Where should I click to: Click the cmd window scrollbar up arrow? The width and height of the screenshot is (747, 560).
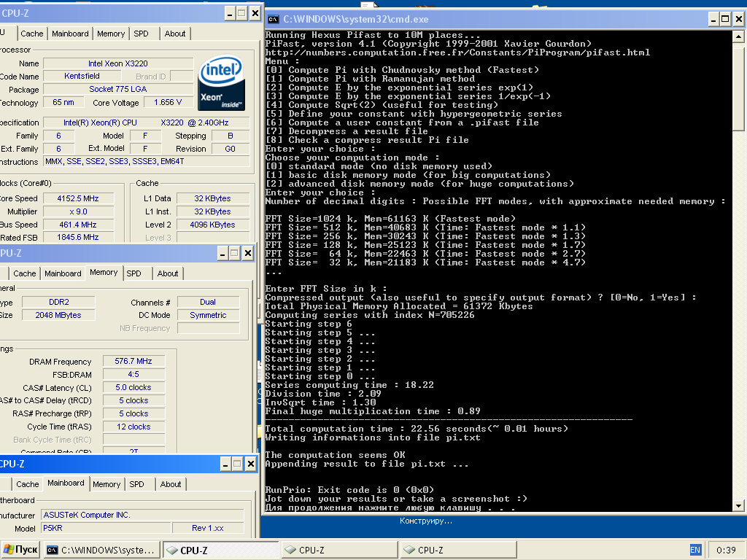[x=738, y=36]
